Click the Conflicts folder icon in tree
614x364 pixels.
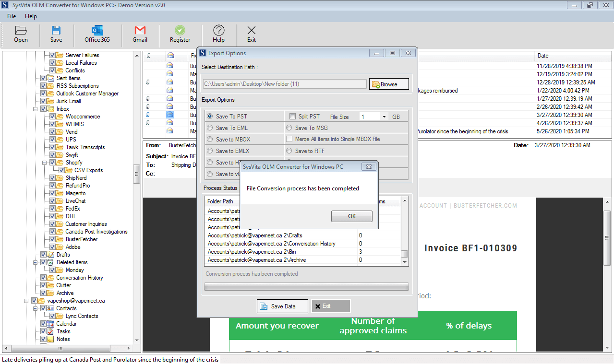pyautogui.click(x=60, y=70)
